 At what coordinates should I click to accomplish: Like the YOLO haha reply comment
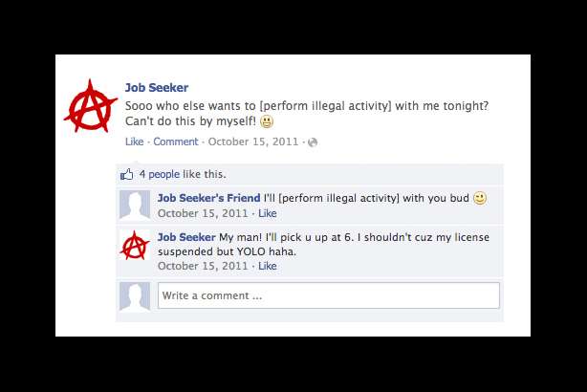click(268, 266)
